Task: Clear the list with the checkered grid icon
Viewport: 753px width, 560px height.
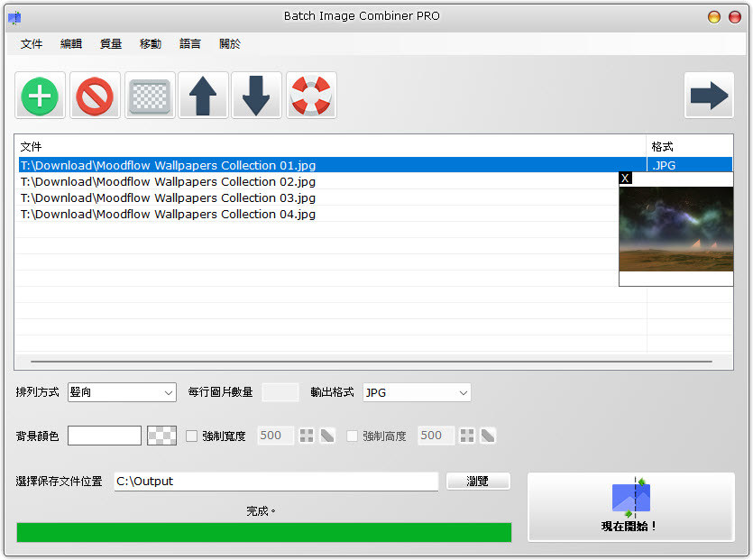Action: tap(149, 95)
